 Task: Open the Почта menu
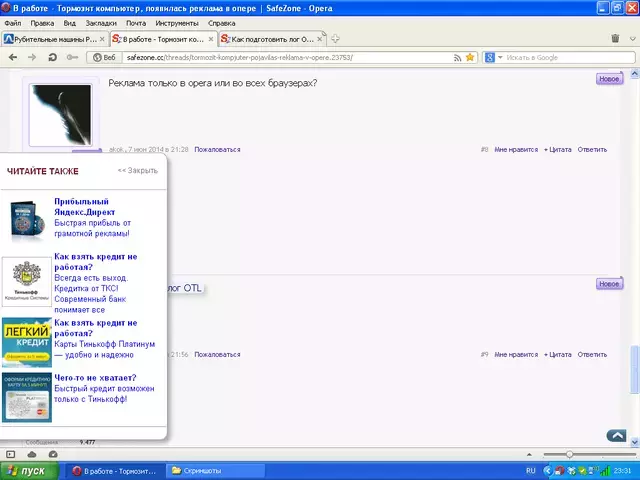(x=136, y=23)
